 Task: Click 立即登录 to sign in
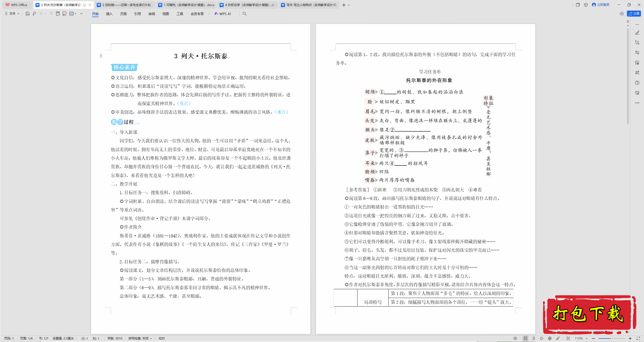pyautogui.click(x=601, y=5)
